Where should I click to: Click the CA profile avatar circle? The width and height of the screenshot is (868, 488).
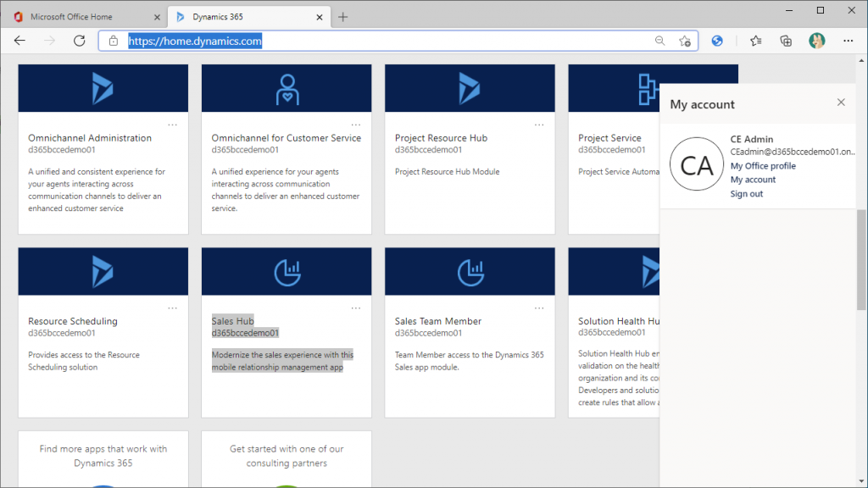click(x=697, y=164)
